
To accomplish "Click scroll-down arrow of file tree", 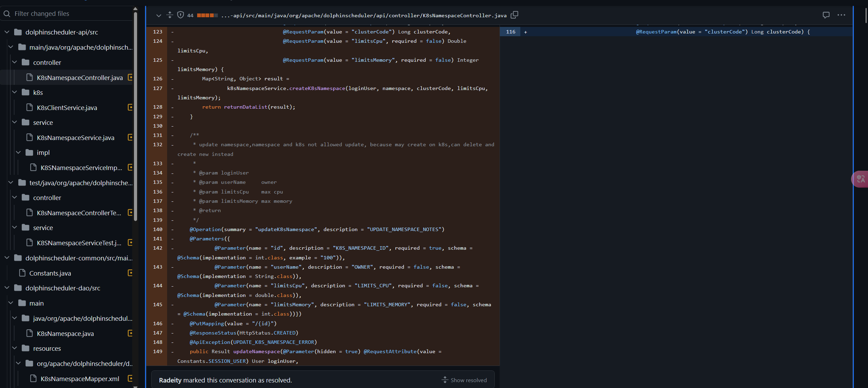I will [x=135, y=386].
